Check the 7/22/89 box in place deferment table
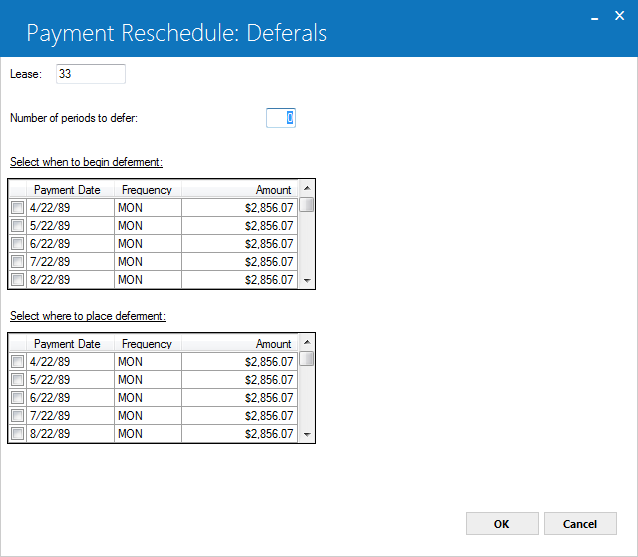The height and width of the screenshot is (557, 638). coord(17,415)
